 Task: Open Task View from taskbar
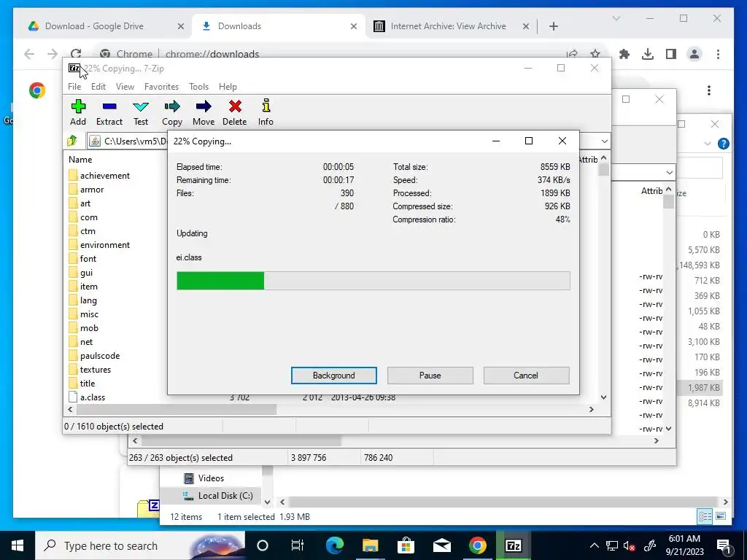298,545
